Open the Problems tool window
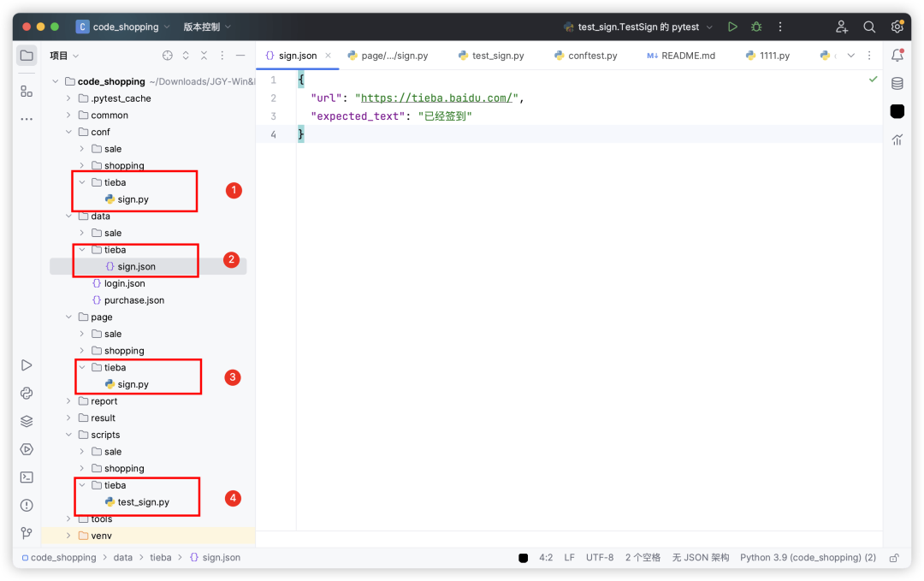The width and height of the screenshot is (924, 581). click(27, 505)
